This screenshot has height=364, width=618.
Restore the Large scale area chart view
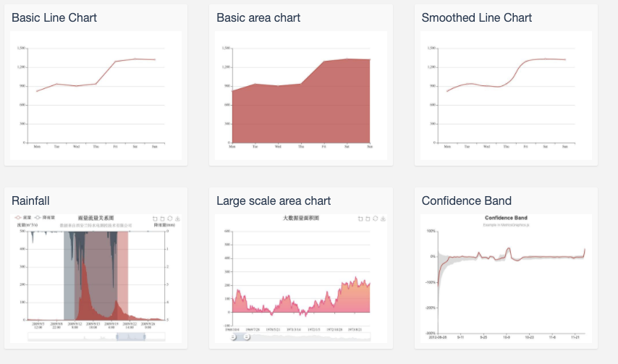click(375, 219)
